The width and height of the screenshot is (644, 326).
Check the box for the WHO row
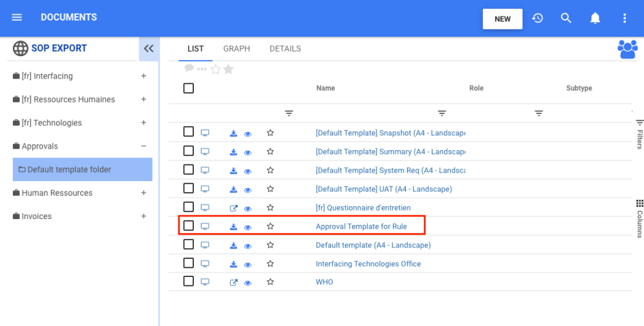[189, 281]
